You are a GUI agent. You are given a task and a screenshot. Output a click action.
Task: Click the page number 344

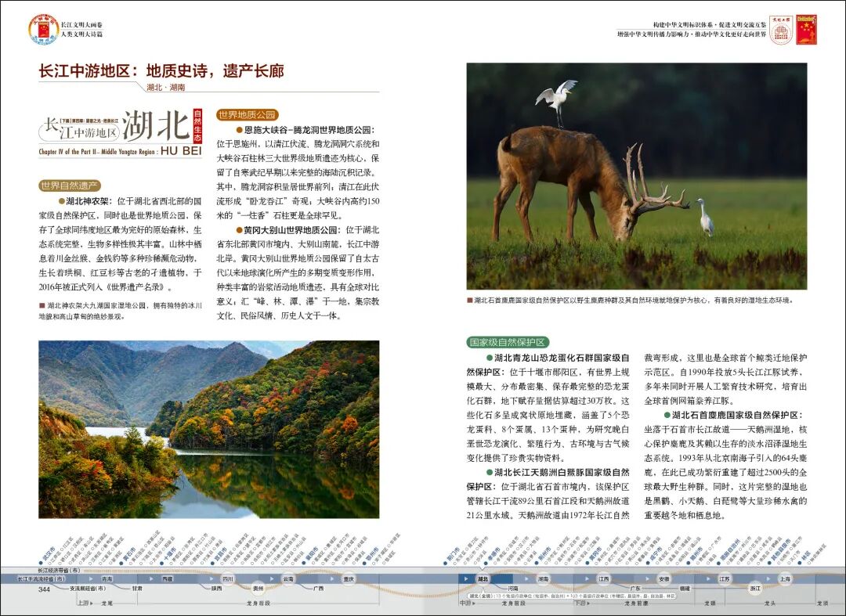pyautogui.click(x=44, y=589)
